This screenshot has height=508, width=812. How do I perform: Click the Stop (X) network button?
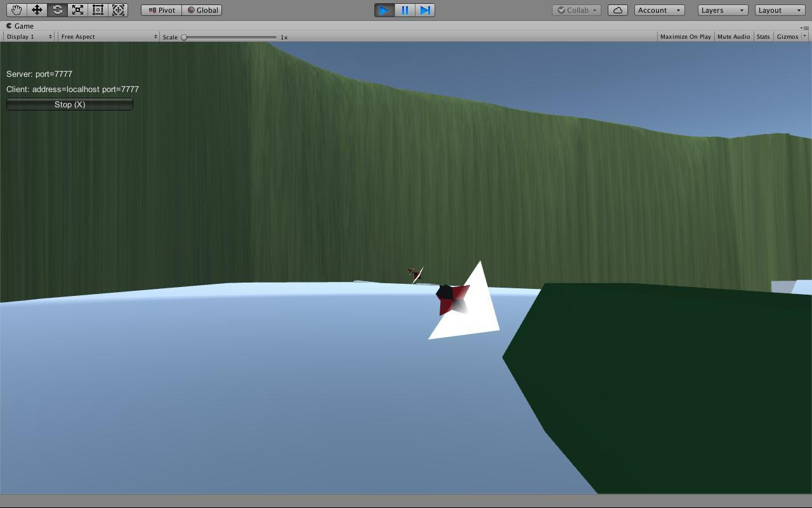pyautogui.click(x=70, y=104)
